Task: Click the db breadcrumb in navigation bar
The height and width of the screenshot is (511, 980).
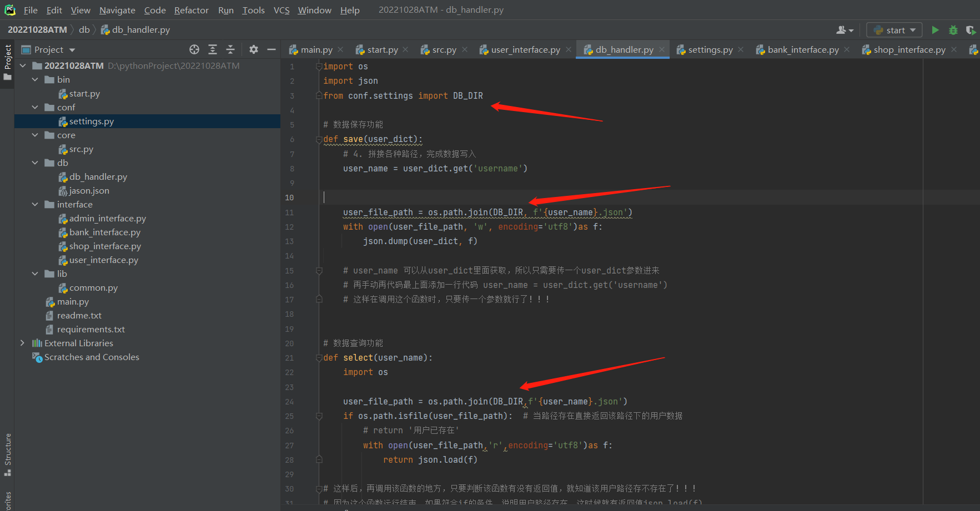Action: pos(84,30)
